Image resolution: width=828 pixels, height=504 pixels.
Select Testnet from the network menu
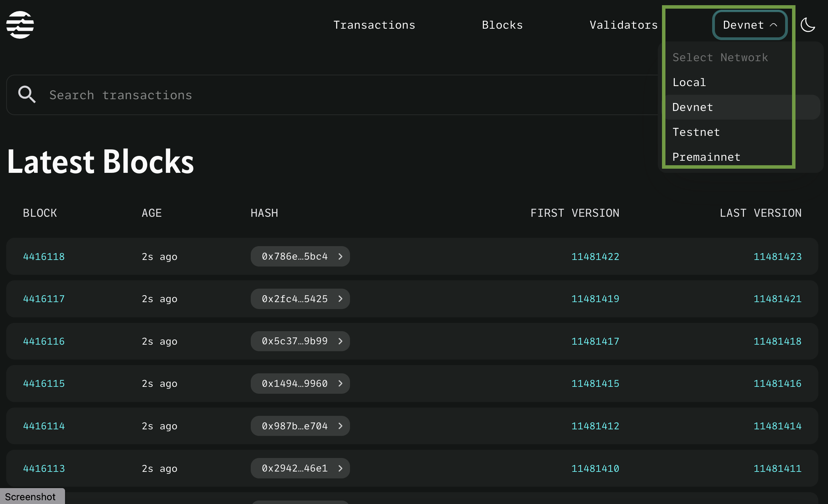(x=696, y=132)
